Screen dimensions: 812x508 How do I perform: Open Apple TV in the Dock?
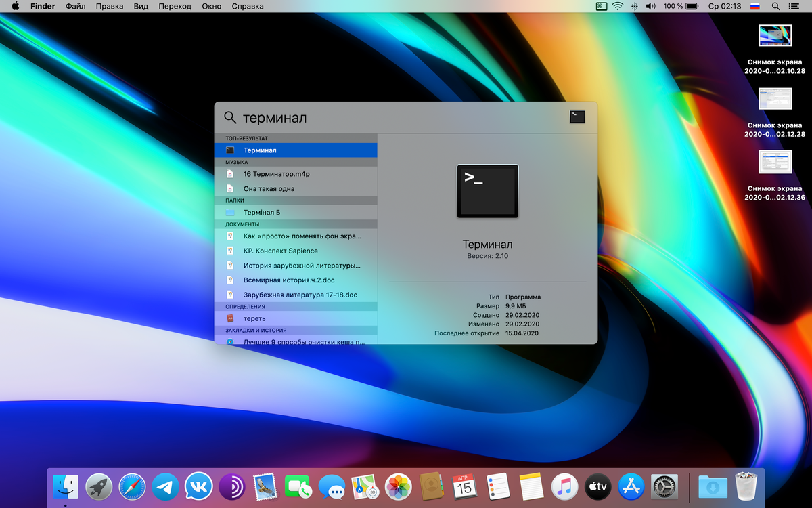point(597,486)
